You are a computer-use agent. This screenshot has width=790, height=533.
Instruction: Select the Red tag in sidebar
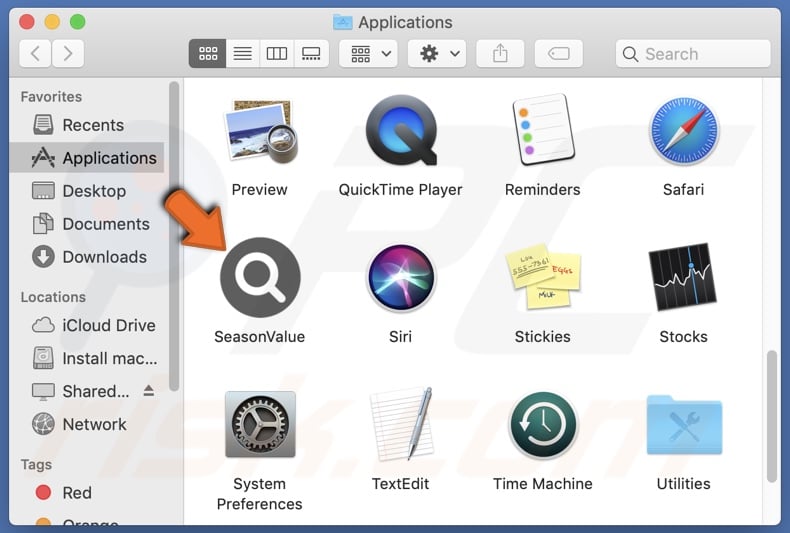(x=87, y=493)
